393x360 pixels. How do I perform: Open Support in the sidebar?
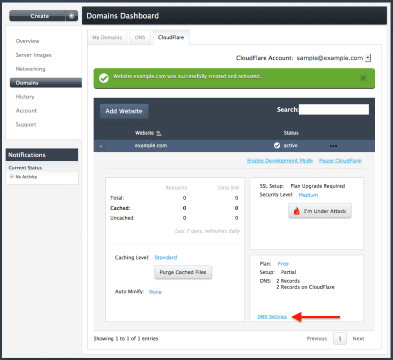click(x=26, y=125)
